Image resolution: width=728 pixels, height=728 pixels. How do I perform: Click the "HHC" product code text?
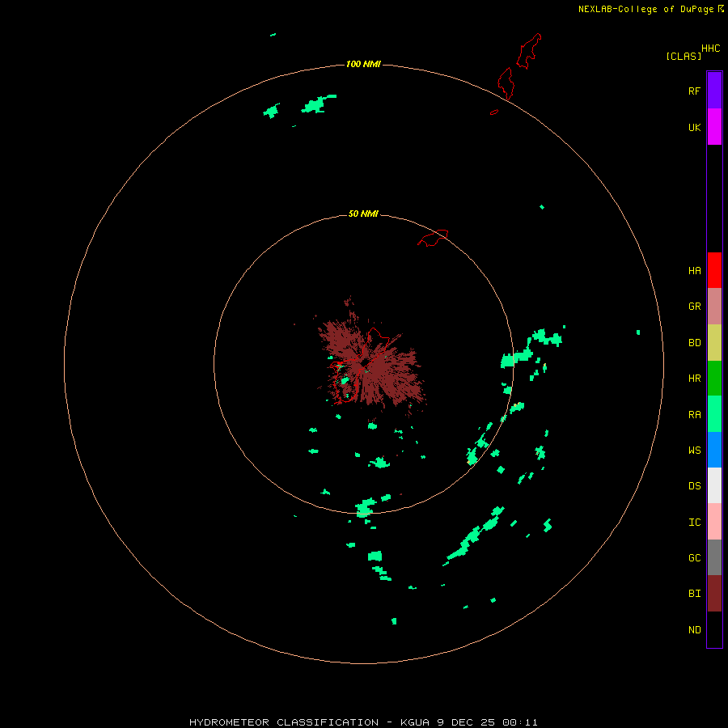[x=711, y=49]
